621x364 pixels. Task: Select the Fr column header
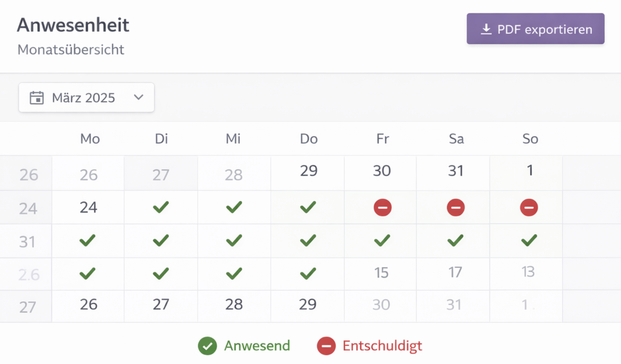coord(382,139)
